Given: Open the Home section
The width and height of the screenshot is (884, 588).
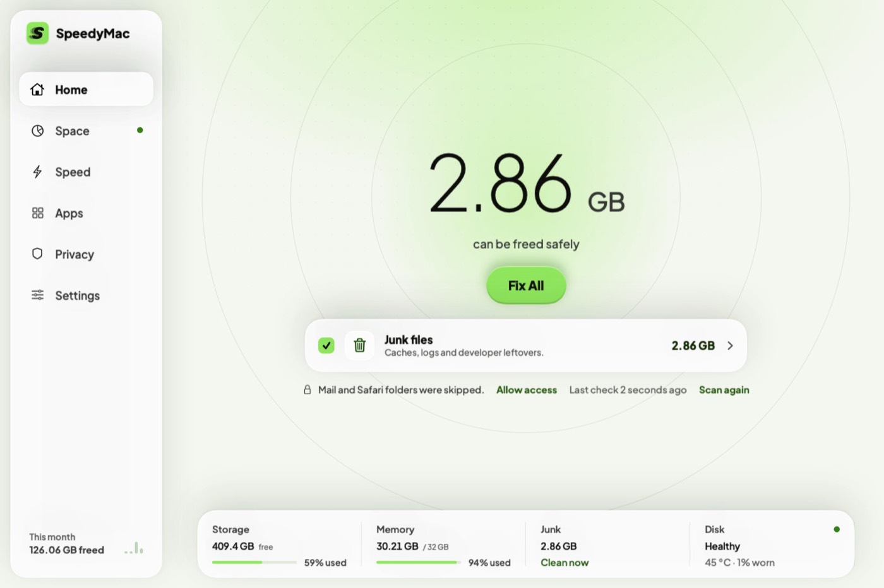Looking at the screenshot, I should point(86,89).
